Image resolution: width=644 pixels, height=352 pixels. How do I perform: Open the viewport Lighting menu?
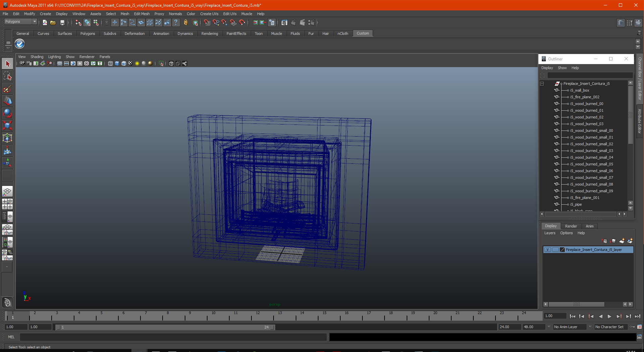pos(54,57)
